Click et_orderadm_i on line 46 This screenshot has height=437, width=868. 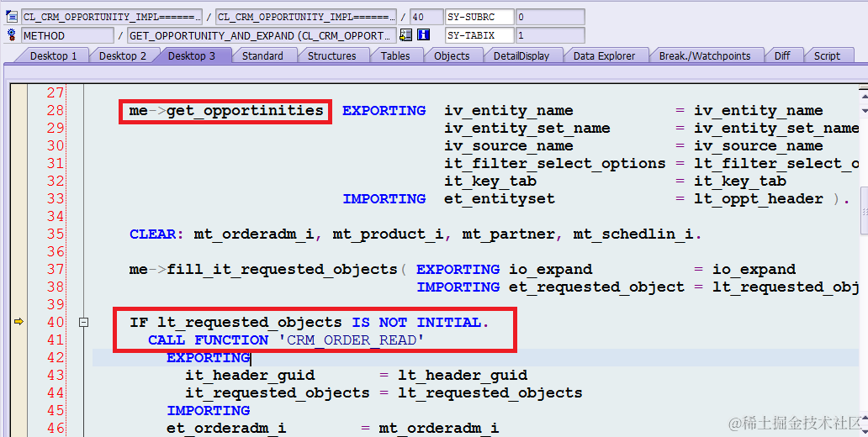(x=226, y=428)
